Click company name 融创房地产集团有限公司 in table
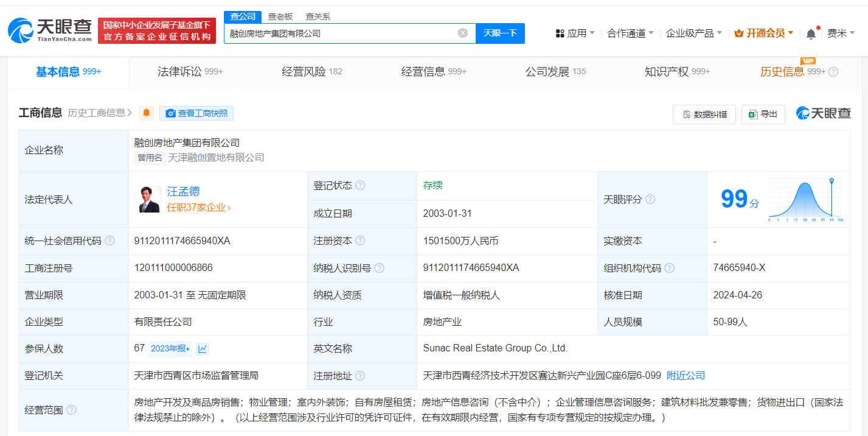868x436 pixels. (187, 143)
